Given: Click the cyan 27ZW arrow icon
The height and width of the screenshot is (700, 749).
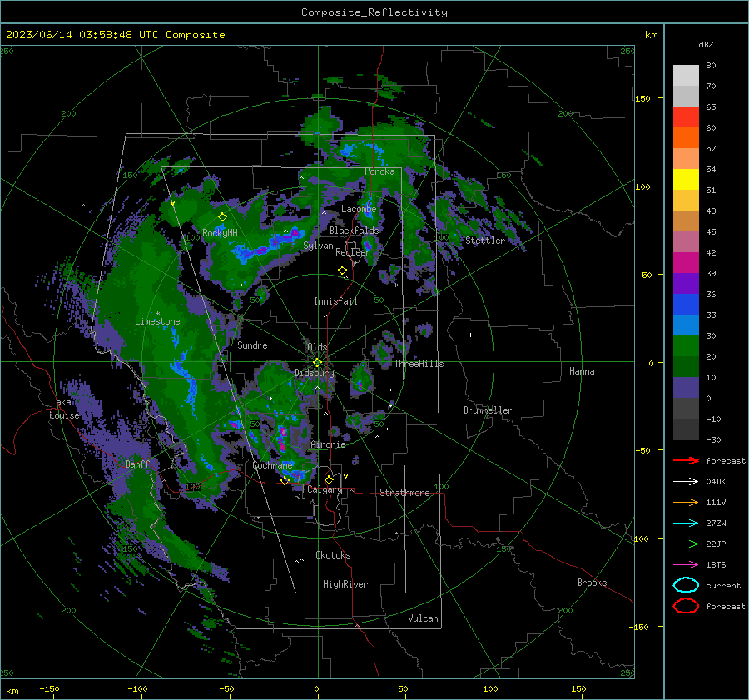Looking at the screenshot, I should tap(686, 523).
